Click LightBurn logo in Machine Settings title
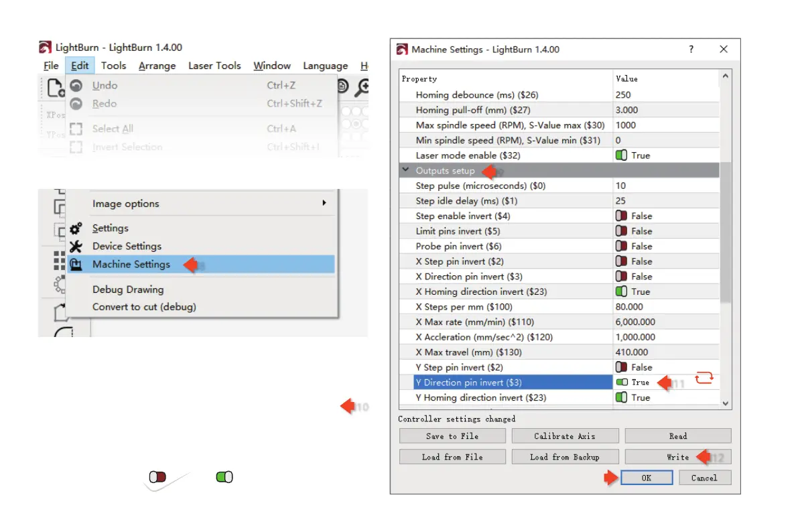Image resolution: width=798 pixels, height=532 pixels. pyautogui.click(x=402, y=50)
